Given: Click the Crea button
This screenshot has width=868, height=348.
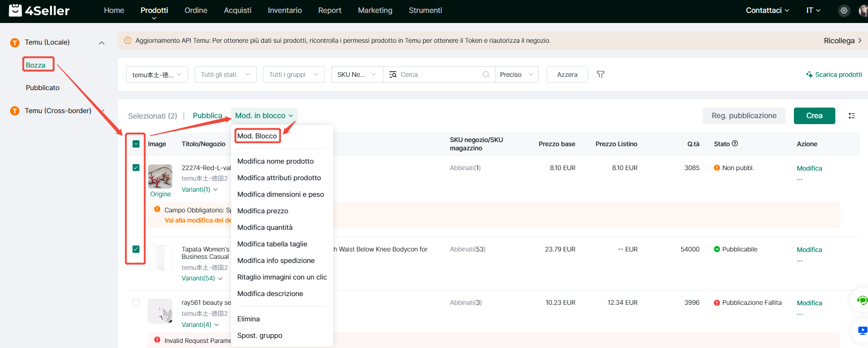Looking at the screenshot, I should pos(815,116).
